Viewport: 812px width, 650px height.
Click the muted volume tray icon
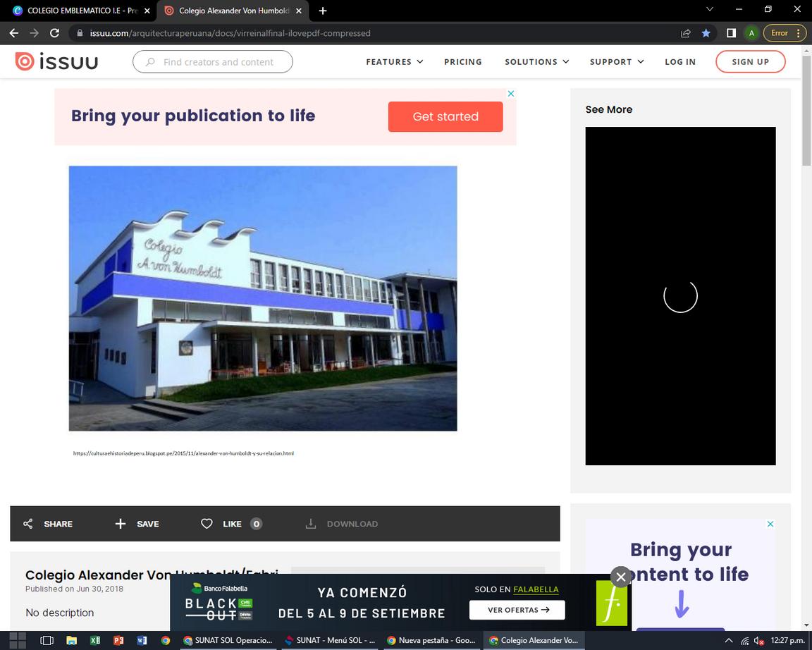[x=758, y=641]
